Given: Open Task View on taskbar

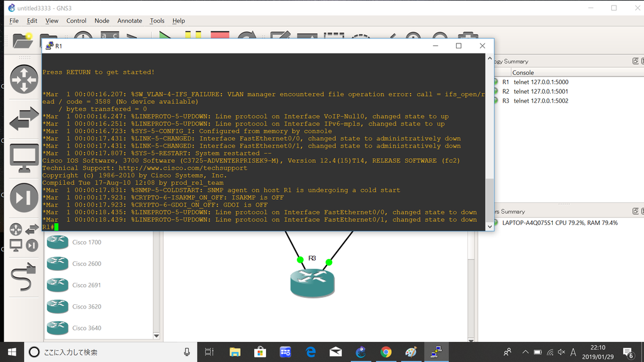Looking at the screenshot, I should pyautogui.click(x=209, y=352).
